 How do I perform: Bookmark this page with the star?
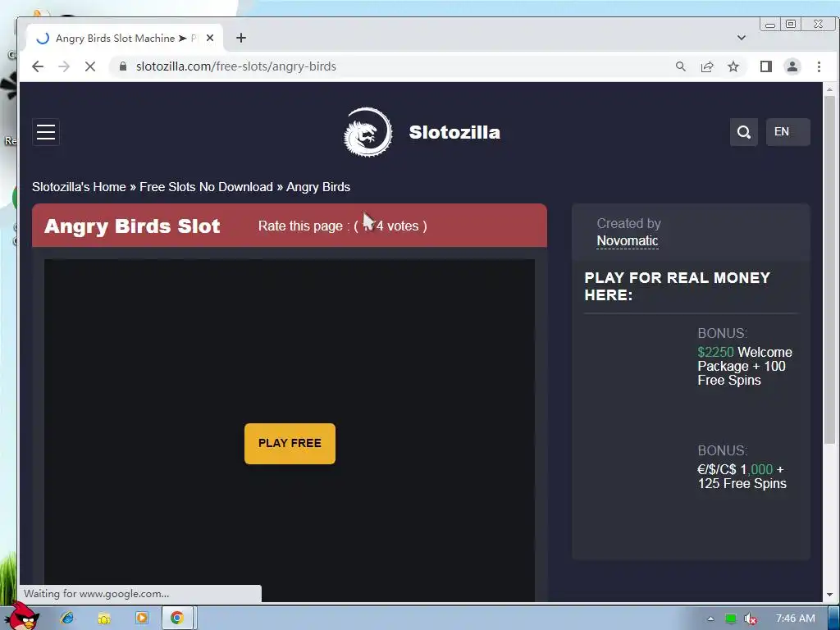pyautogui.click(x=733, y=66)
